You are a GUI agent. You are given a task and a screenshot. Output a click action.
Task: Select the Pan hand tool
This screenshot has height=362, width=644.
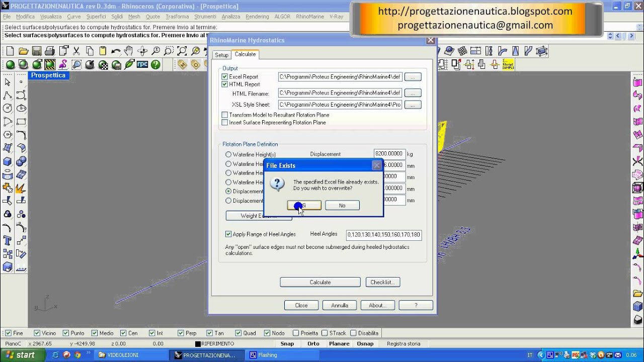(129, 51)
